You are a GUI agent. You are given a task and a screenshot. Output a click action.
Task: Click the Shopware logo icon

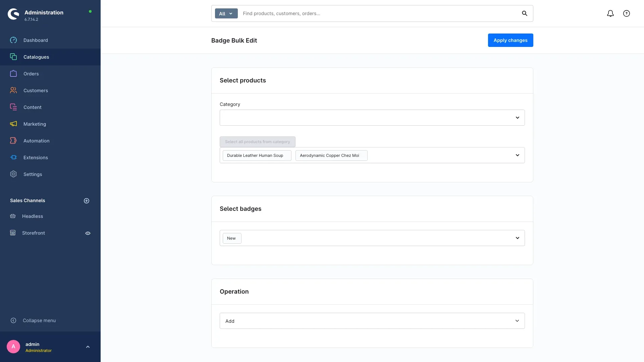click(x=13, y=14)
